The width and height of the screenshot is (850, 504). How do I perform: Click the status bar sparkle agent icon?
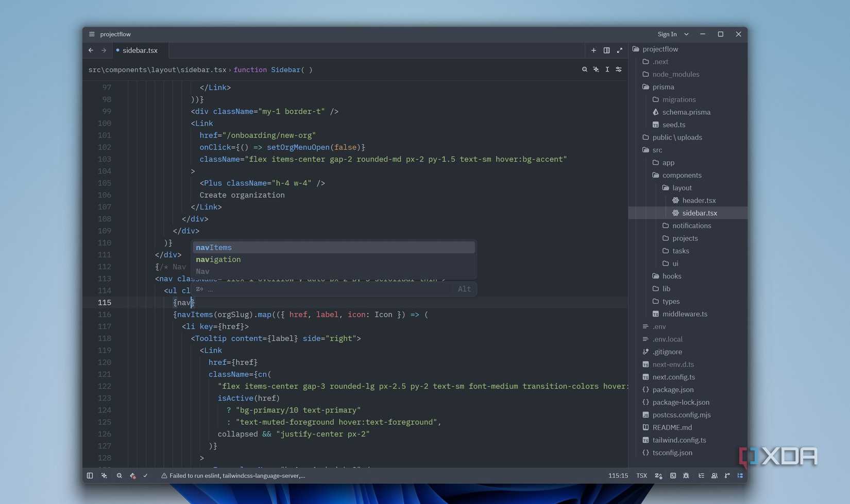pos(104,476)
